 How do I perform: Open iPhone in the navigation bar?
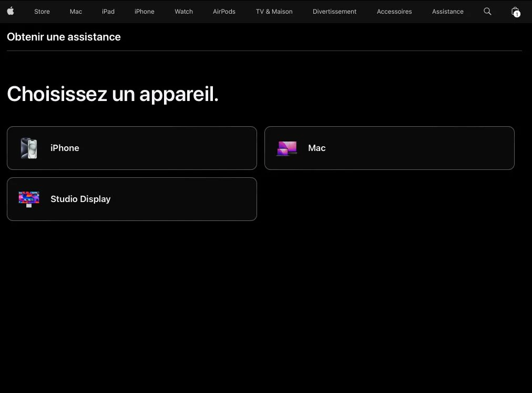point(145,12)
